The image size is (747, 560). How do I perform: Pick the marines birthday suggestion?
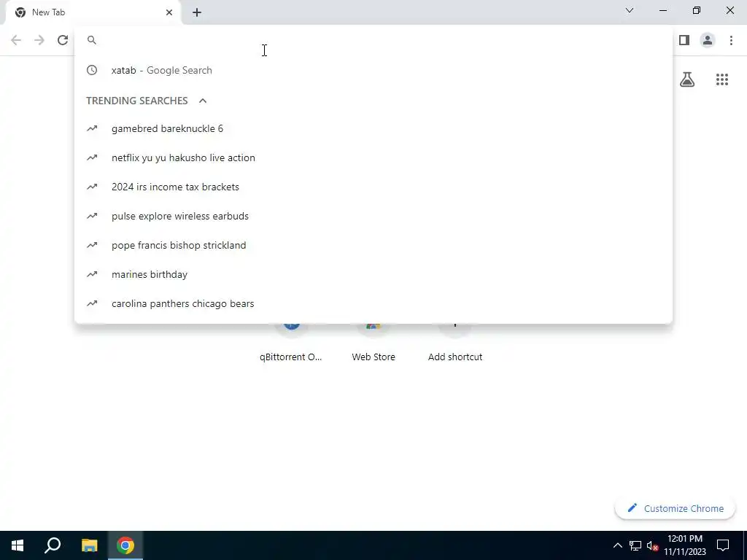[x=373, y=274]
